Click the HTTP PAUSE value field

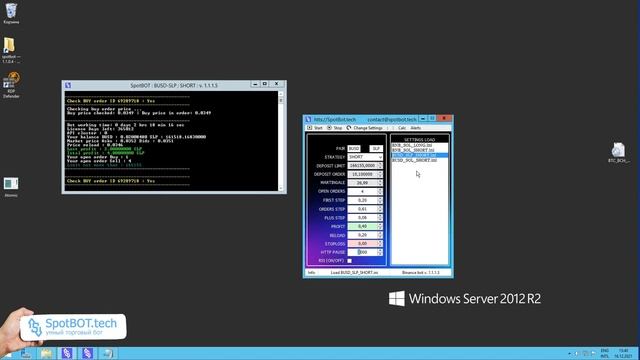pyautogui.click(x=362, y=252)
